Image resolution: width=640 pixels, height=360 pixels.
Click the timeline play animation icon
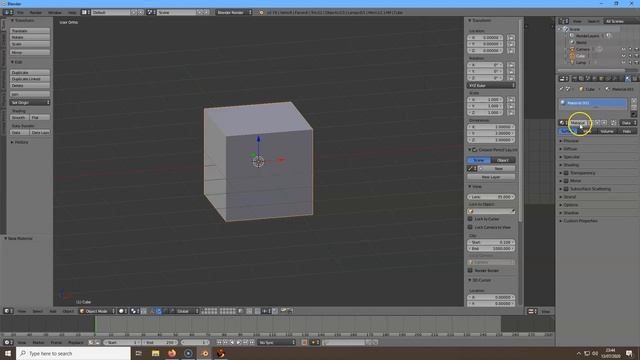(x=239, y=342)
